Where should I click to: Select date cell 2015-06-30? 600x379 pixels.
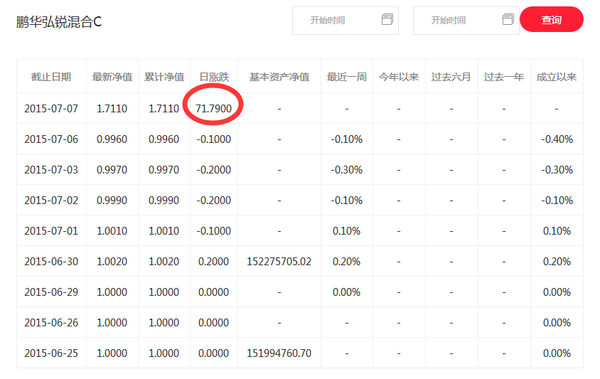(x=51, y=261)
